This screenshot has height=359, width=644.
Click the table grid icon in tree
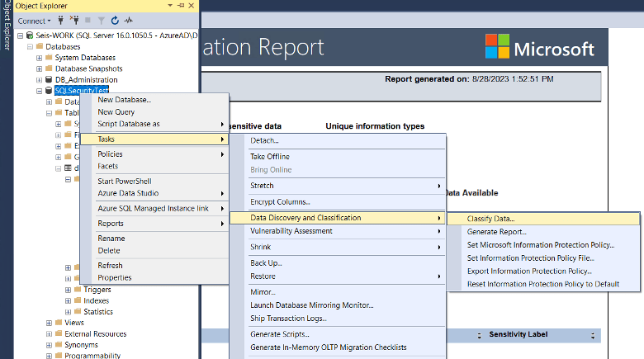[x=68, y=168]
